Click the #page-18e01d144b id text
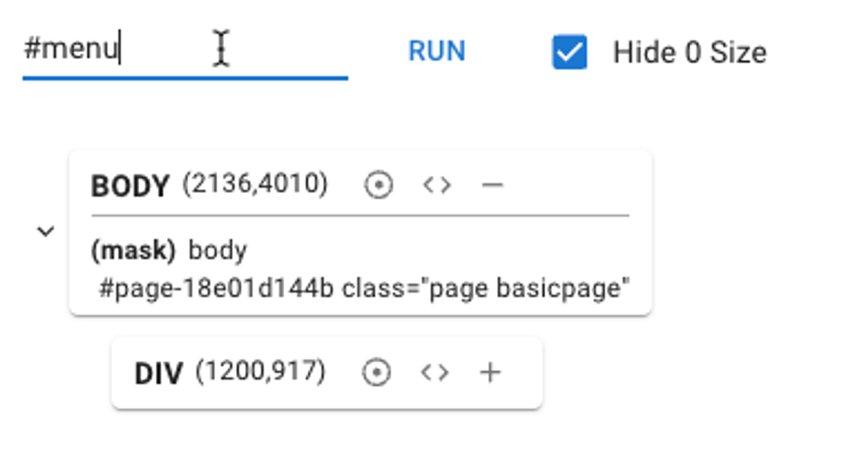The image size is (868, 451). pyautogui.click(x=216, y=288)
